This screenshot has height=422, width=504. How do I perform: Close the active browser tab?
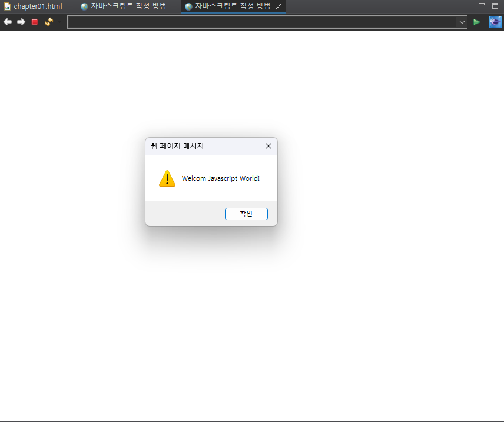pos(278,6)
